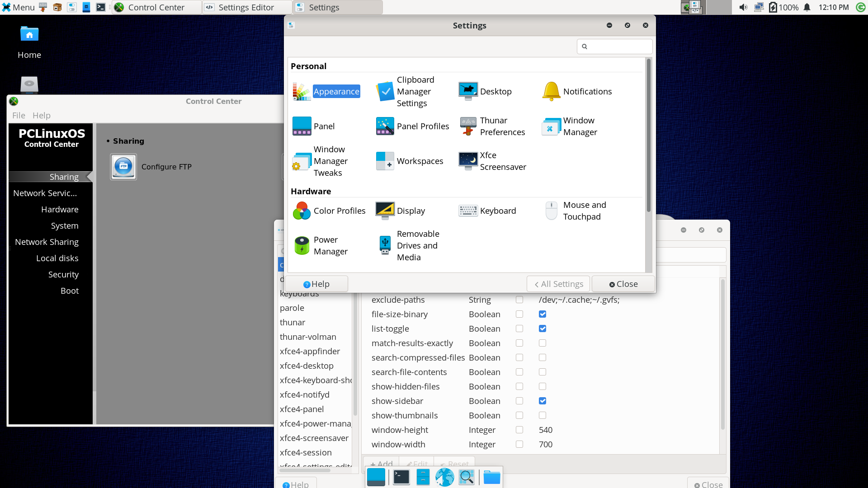Enable show-thumbnails value checkbox

pos(542,415)
